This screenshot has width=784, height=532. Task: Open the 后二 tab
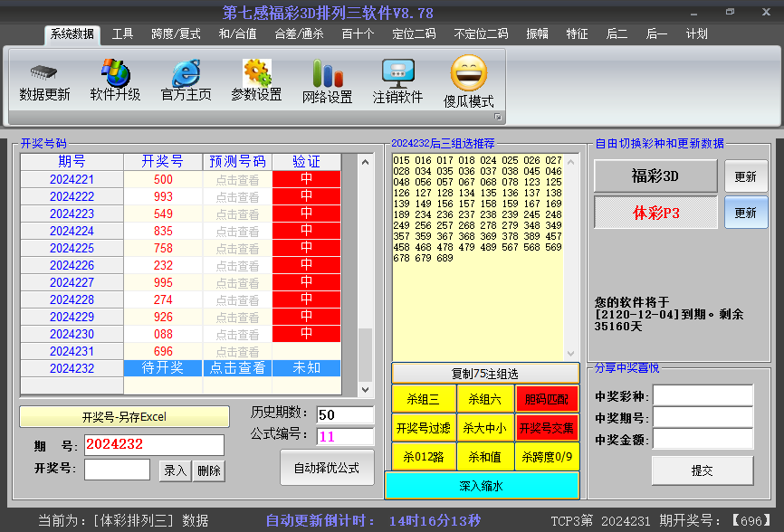click(617, 34)
